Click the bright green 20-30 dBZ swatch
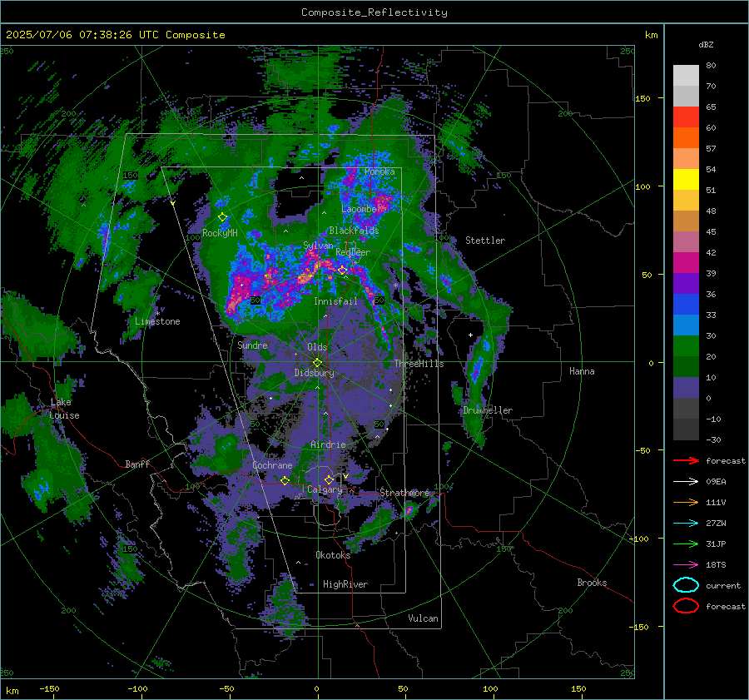 [x=686, y=345]
